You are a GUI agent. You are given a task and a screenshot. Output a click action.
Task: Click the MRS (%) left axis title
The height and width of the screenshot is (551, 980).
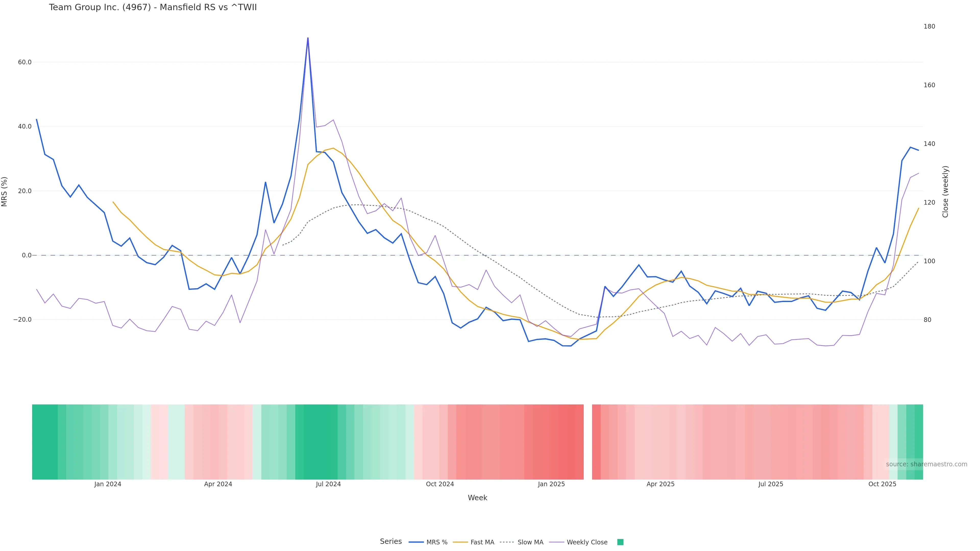pyautogui.click(x=5, y=191)
